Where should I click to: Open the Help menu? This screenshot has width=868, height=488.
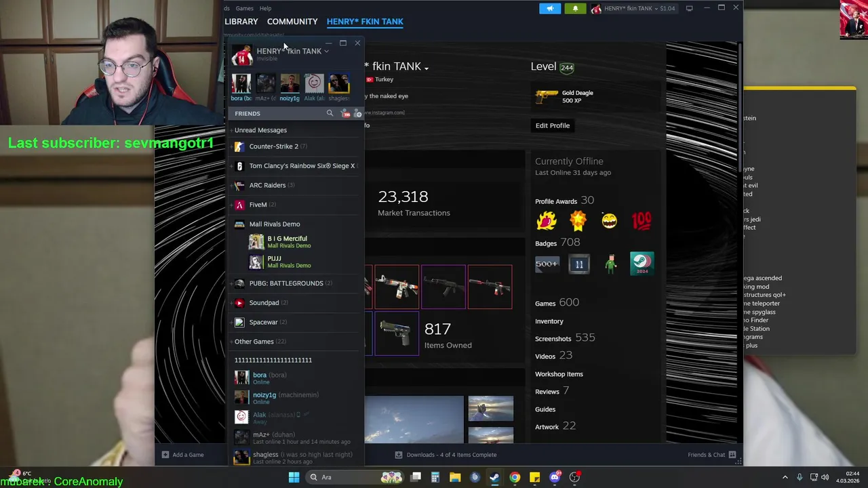(265, 8)
